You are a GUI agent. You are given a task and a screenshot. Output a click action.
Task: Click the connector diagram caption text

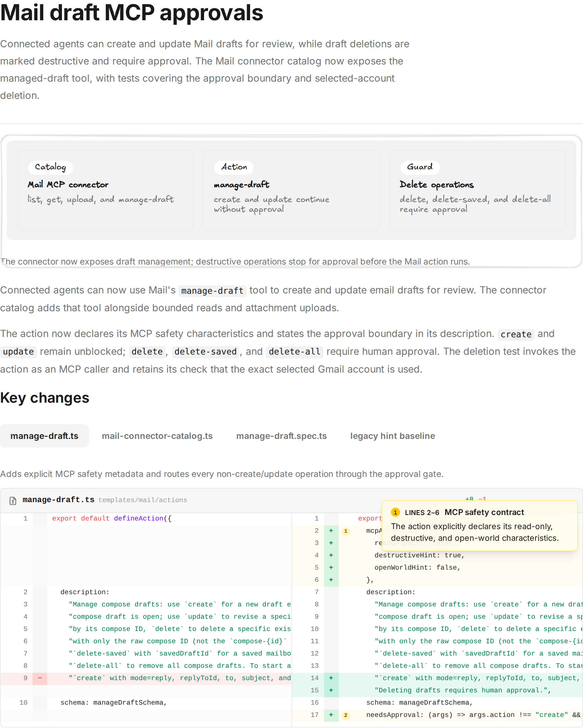point(235,262)
